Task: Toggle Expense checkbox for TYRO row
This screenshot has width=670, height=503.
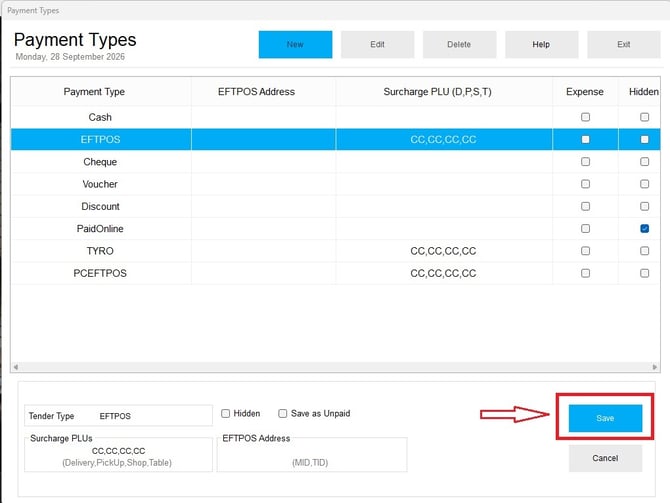Action: 585,251
